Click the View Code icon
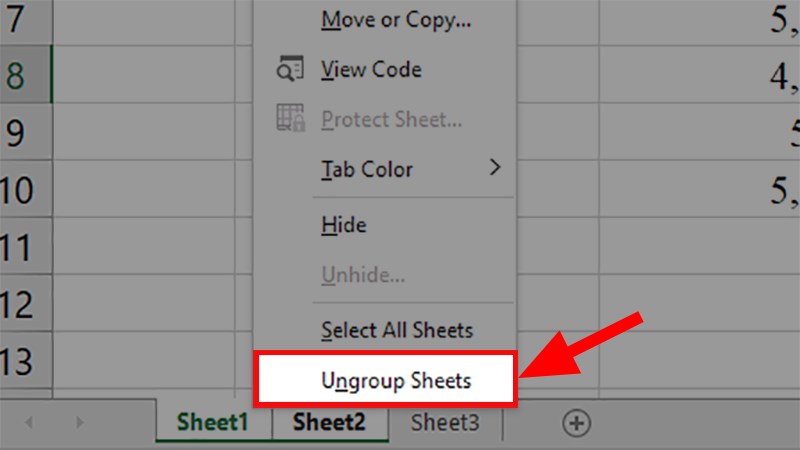800x450 pixels. pos(288,70)
